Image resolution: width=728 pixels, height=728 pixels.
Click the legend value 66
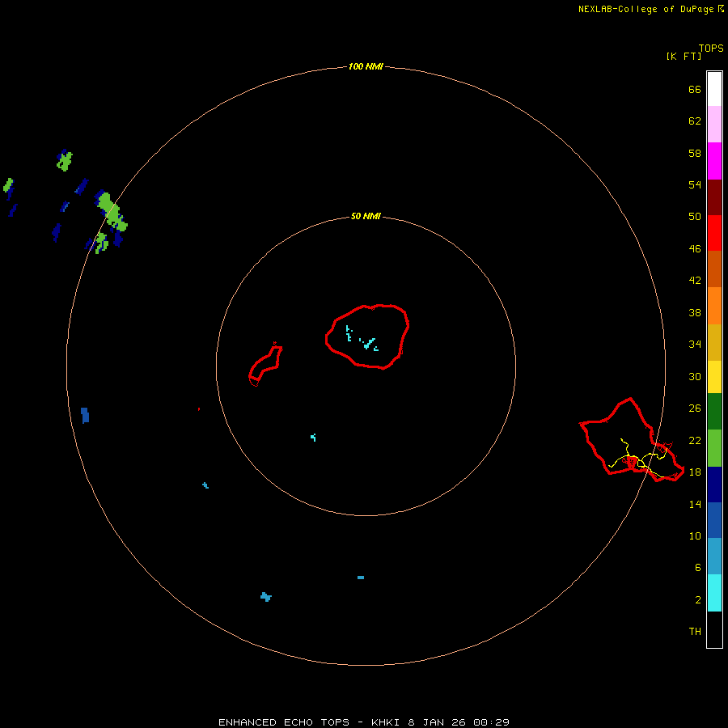(x=695, y=89)
